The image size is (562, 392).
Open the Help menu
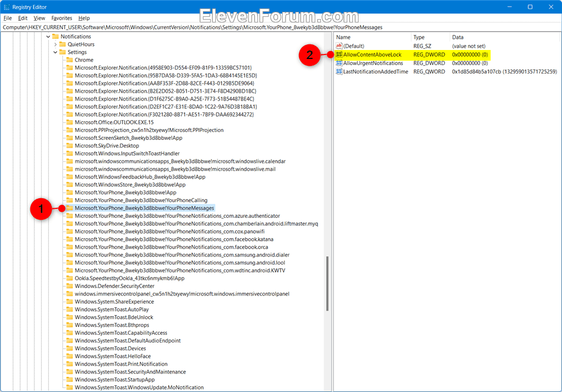[x=84, y=18]
